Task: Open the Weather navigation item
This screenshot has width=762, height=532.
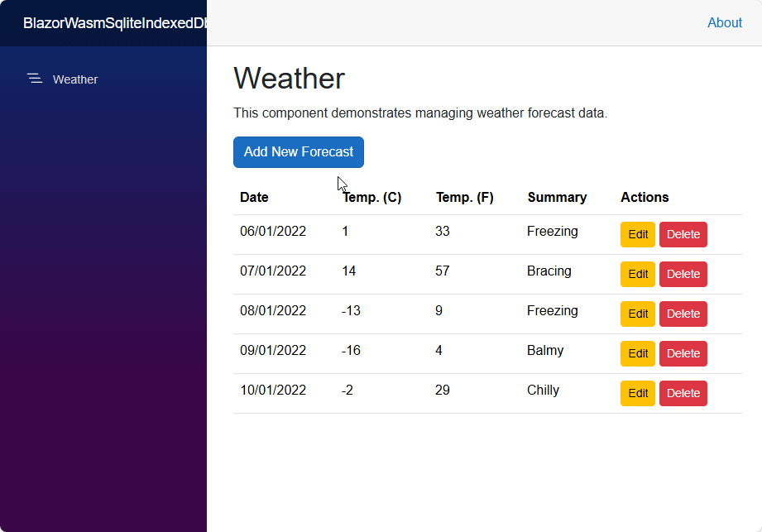Action: click(x=74, y=79)
